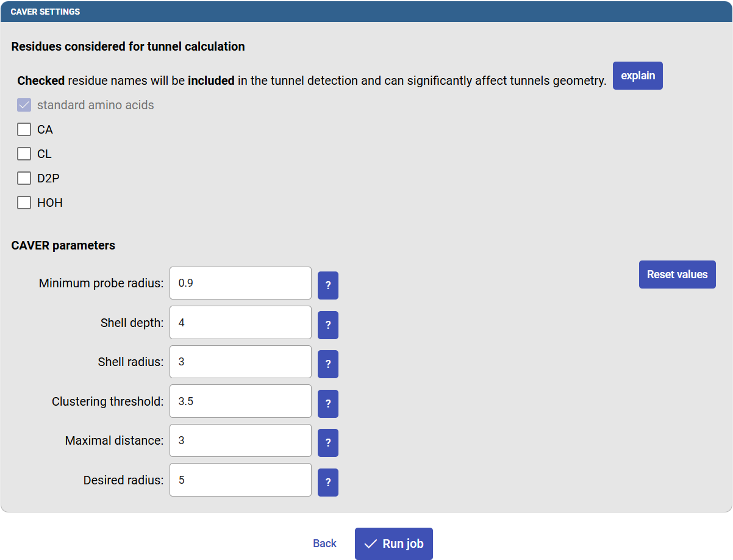
Task: Open the explain panel
Action: click(637, 75)
